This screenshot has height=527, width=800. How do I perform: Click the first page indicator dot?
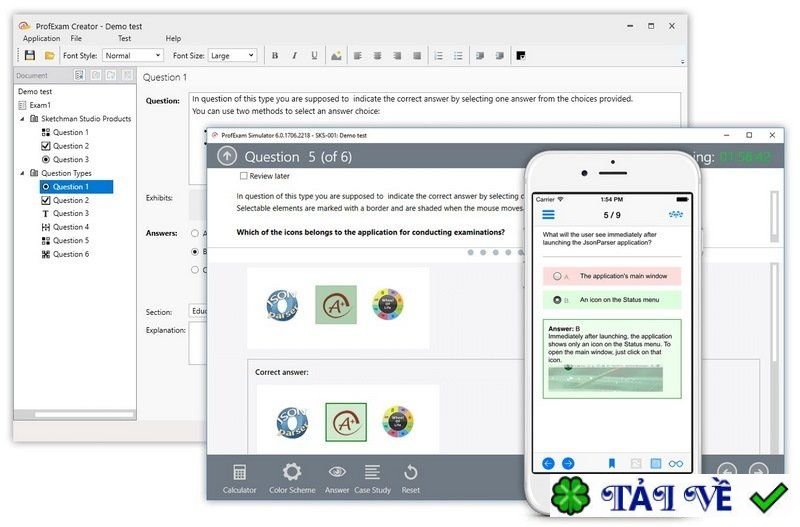(470, 253)
